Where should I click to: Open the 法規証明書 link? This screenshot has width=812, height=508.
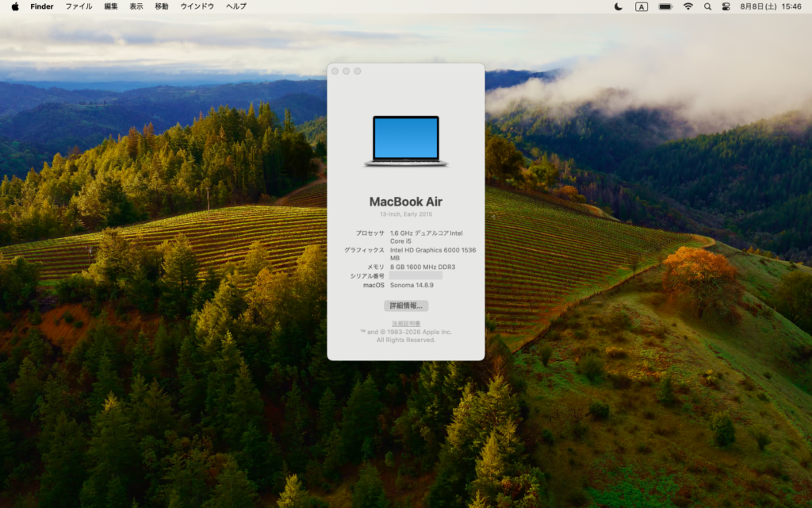click(406, 324)
